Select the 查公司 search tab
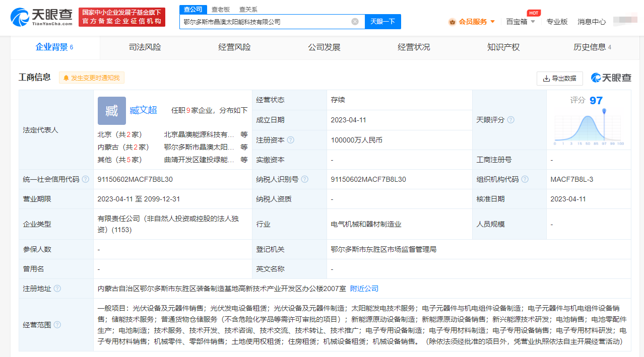 [x=193, y=9]
